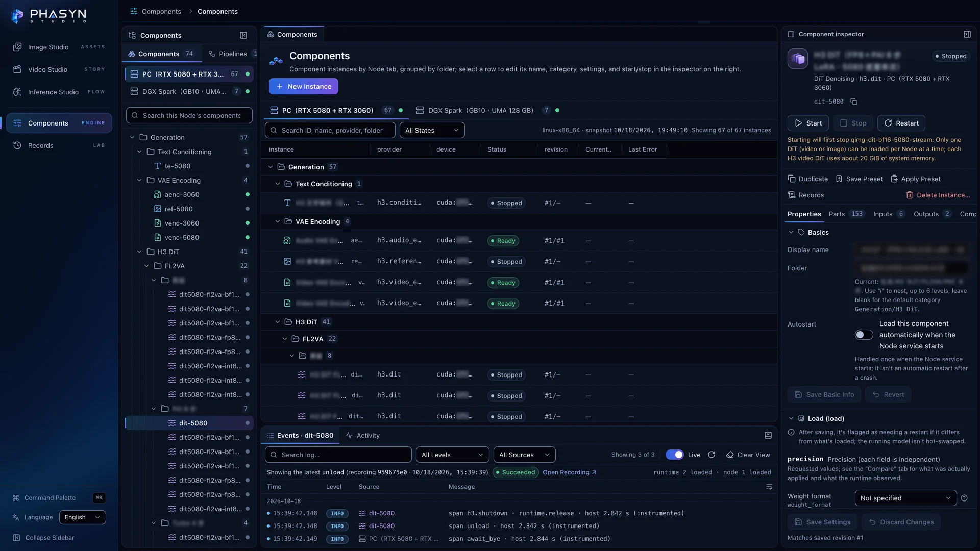The image size is (980, 551).
Task: Collapse the Component inspector with its header icon
Action: click(x=967, y=34)
